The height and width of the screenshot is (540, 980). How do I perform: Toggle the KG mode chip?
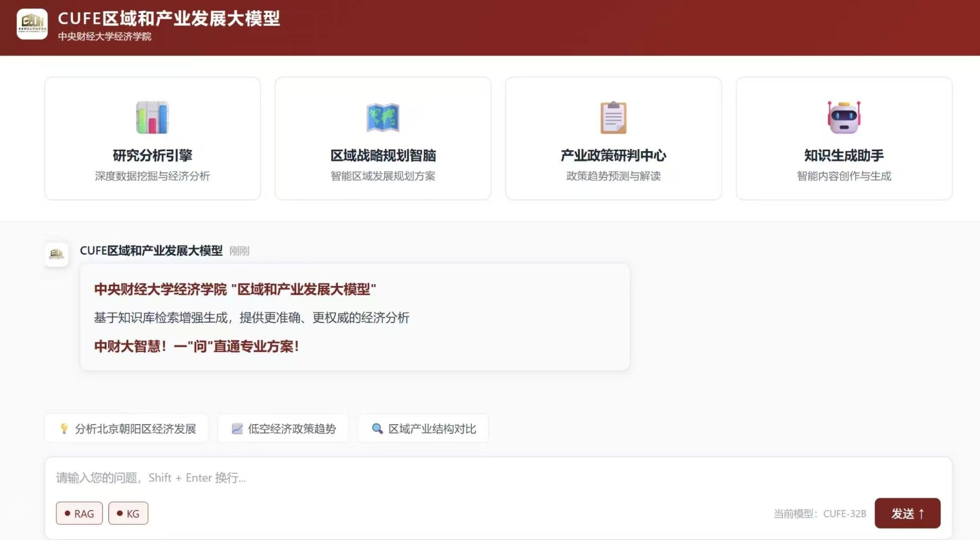(x=128, y=513)
